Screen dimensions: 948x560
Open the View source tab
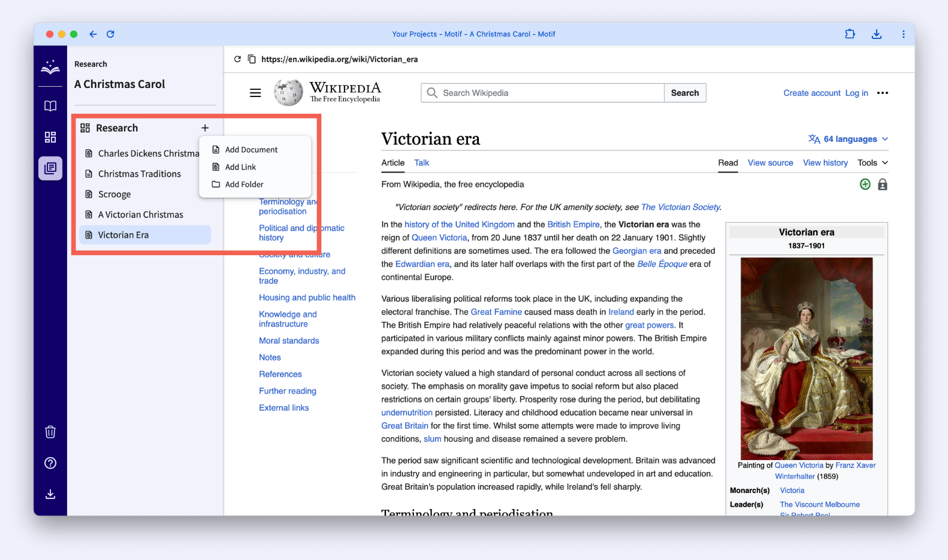pyautogui.click(x=771, y=163)
